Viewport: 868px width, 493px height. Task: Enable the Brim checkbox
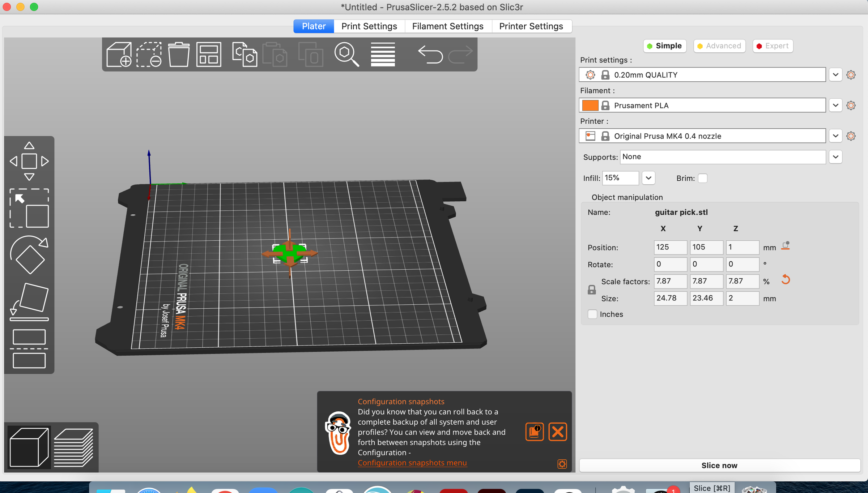(702, 178)
